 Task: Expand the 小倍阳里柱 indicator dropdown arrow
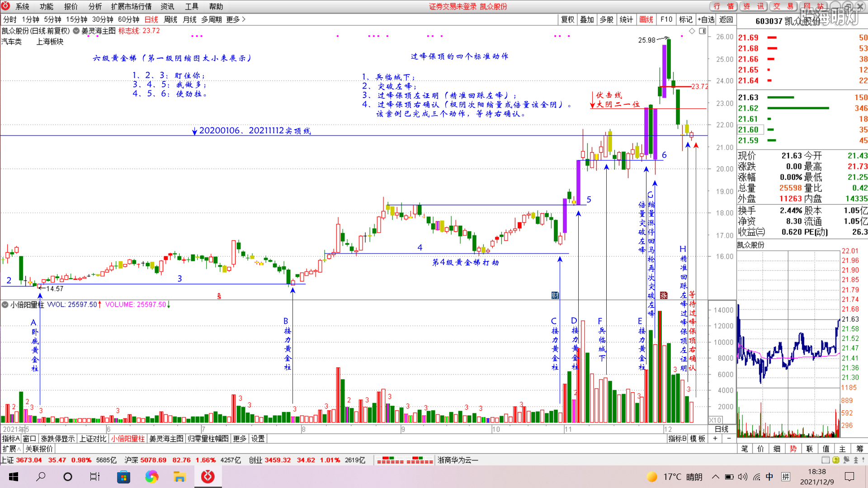[5, 305]
